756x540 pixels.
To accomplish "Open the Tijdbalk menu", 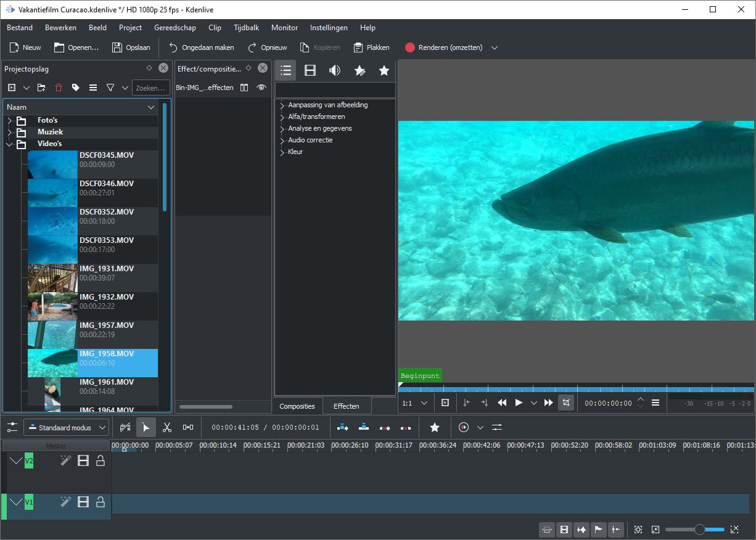I will click(246, 28).
